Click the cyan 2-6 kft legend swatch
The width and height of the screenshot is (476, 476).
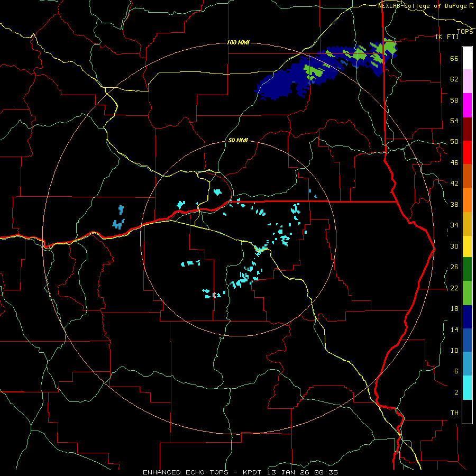coord(467,388)
